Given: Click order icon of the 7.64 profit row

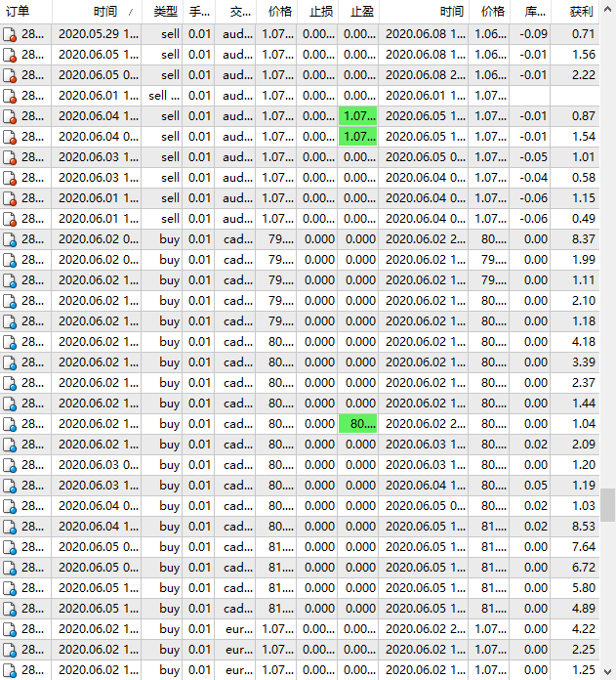Looking at the screenshot, I should pos(10,548).
